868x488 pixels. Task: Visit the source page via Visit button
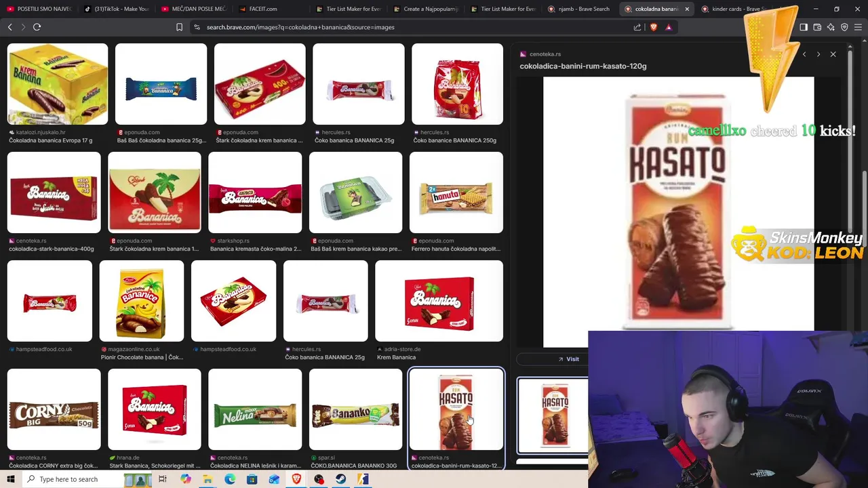[568, 359]
